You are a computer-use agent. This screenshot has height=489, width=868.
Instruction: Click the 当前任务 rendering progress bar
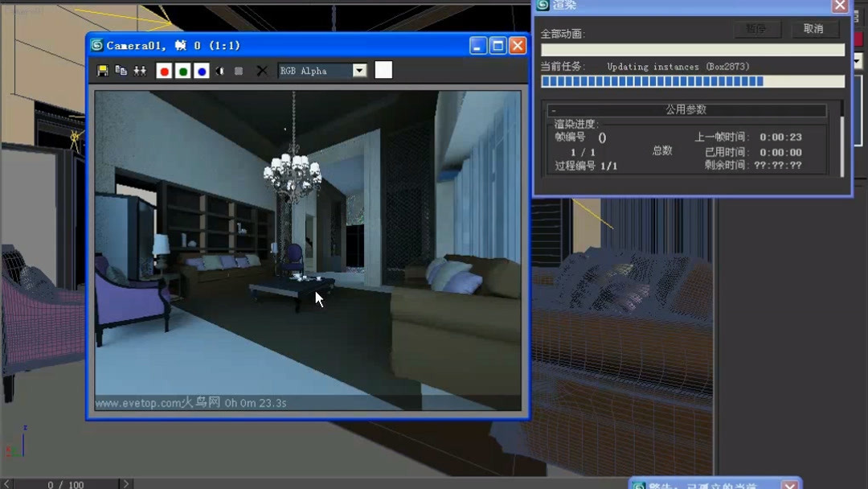(691, 80)
